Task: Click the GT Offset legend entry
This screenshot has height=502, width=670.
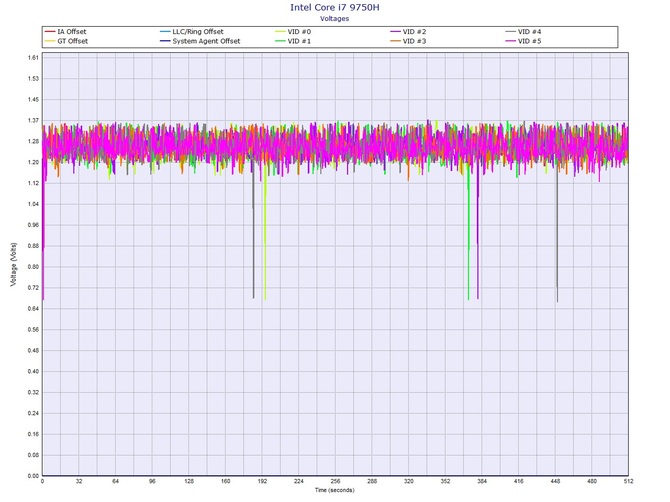Action: tap(66, 41)
